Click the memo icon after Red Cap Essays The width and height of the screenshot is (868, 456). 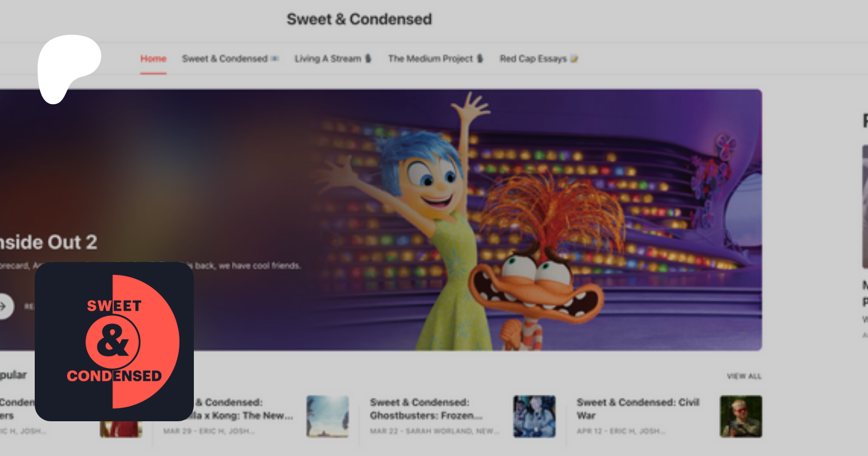coord(574,59)
